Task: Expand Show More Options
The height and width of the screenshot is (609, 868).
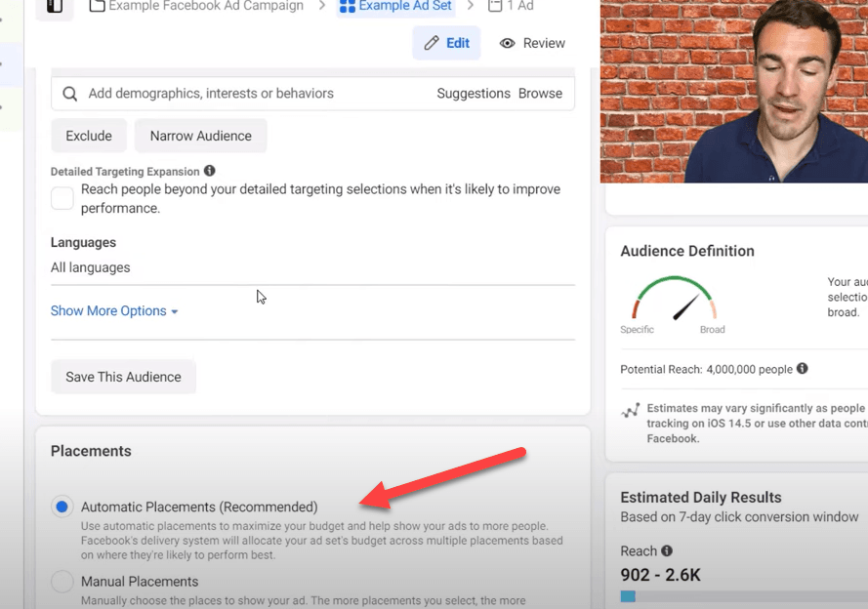Action: (x=114, y=311)
